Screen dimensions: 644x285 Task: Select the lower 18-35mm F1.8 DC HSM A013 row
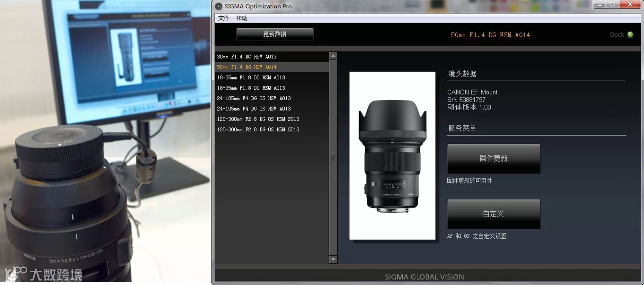272,88
